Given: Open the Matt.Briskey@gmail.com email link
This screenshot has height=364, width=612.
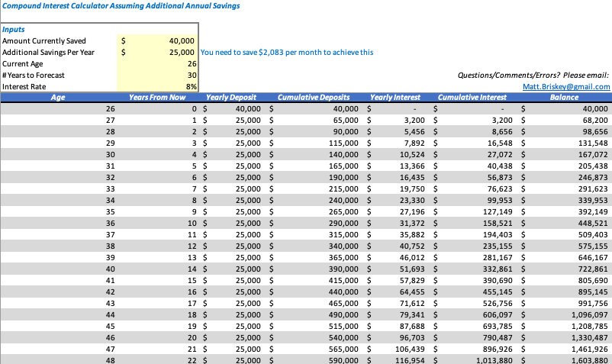Looking at the screenshot, I should click(566, 86).
